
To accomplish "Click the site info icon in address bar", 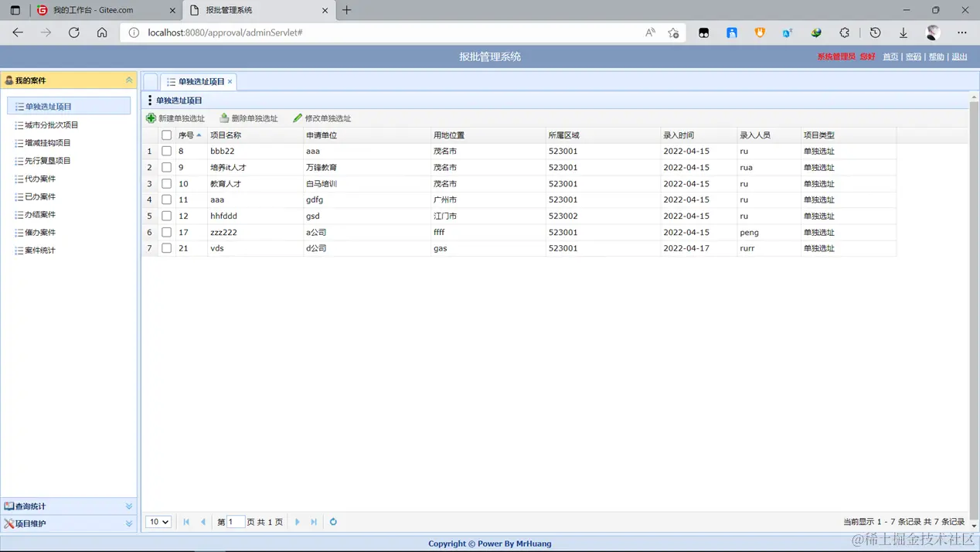I will pos(134,32).
